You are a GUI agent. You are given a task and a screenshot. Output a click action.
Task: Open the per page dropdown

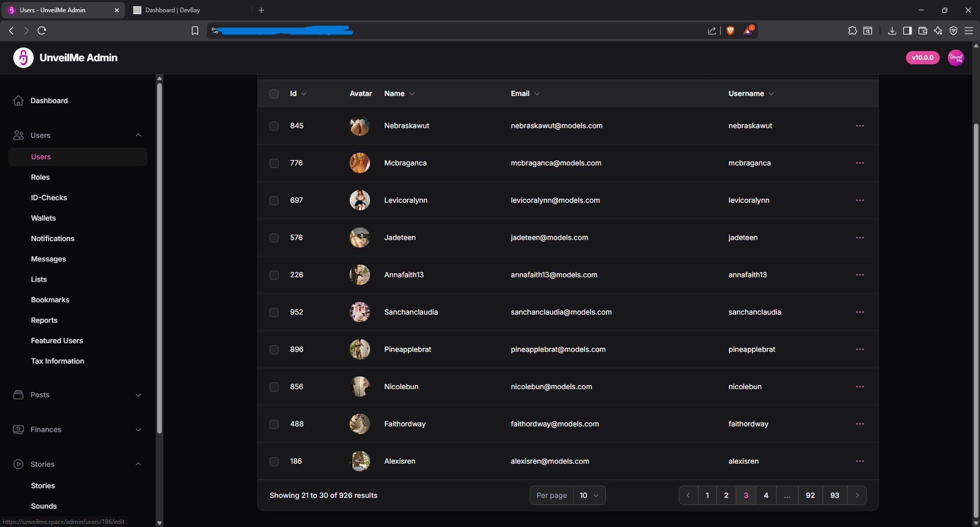[x=590, y=495]
